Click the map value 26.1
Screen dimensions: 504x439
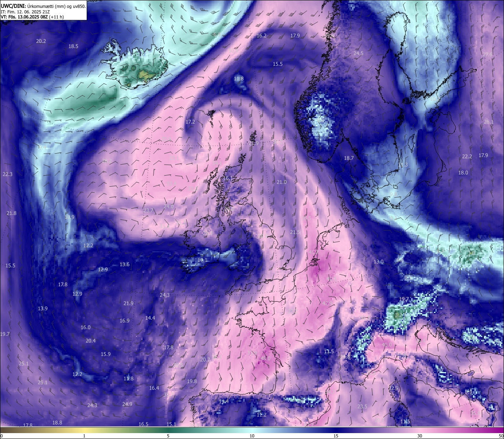[488, 122]
